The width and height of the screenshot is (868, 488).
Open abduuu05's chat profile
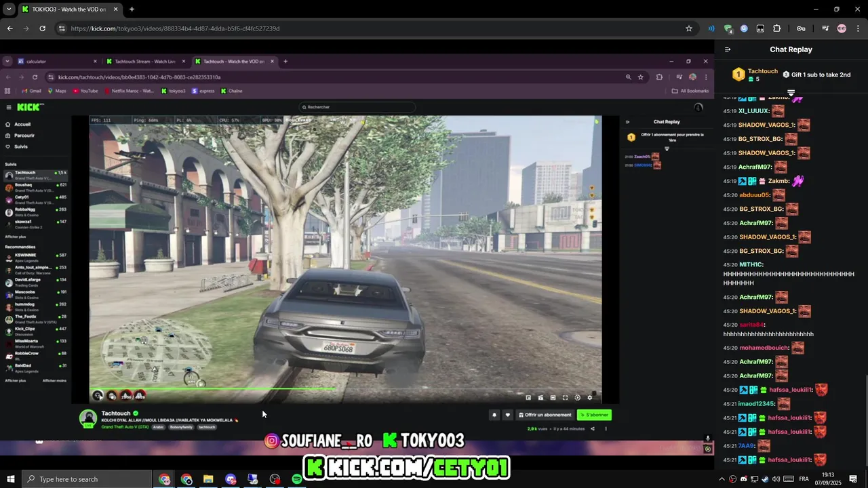754,195
